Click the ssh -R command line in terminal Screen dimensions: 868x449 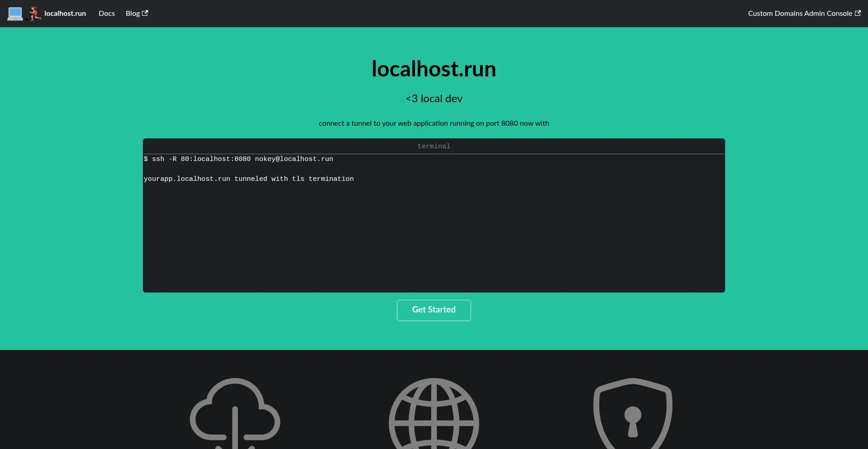tap(239, 159)
